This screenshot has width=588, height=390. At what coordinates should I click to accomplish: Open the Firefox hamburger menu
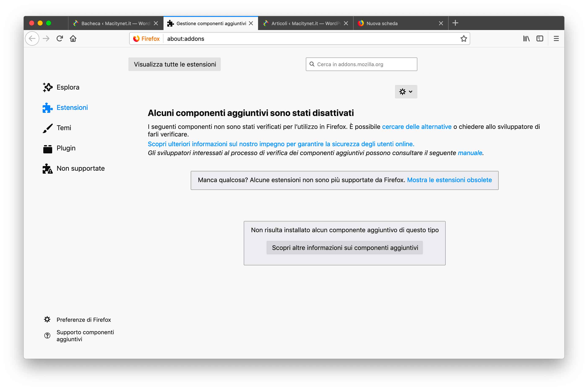click(556, 38)
